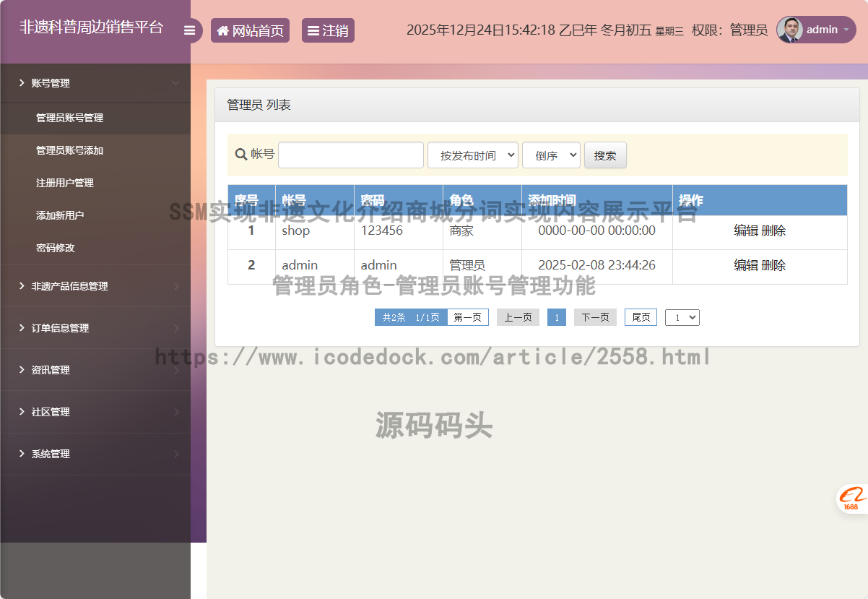Click 删除 on the admin row
This screenshot has height=599, width=868.
(x=775, y=266)
